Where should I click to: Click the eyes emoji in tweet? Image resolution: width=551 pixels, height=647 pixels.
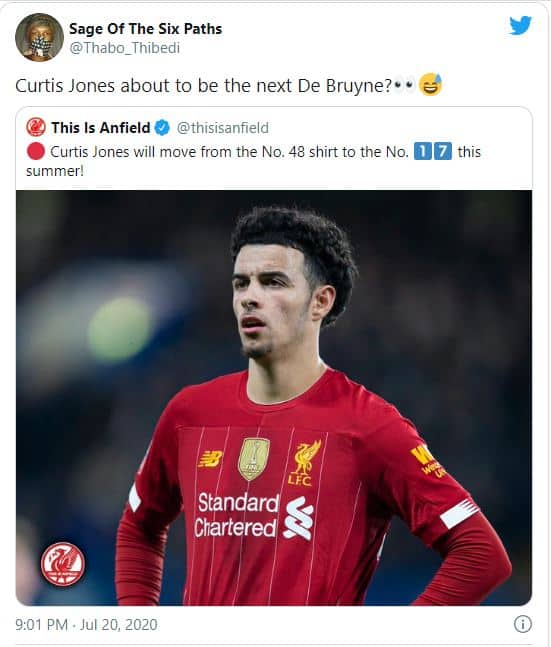404,85
